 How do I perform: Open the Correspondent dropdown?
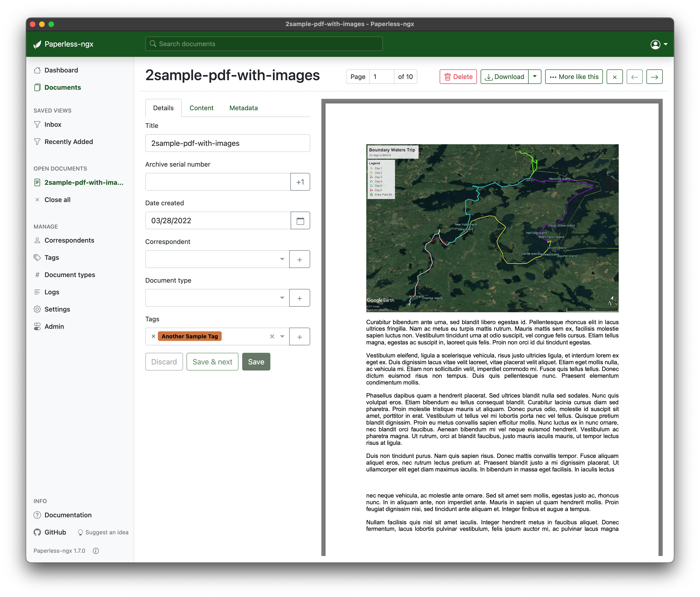pos(217,259)
